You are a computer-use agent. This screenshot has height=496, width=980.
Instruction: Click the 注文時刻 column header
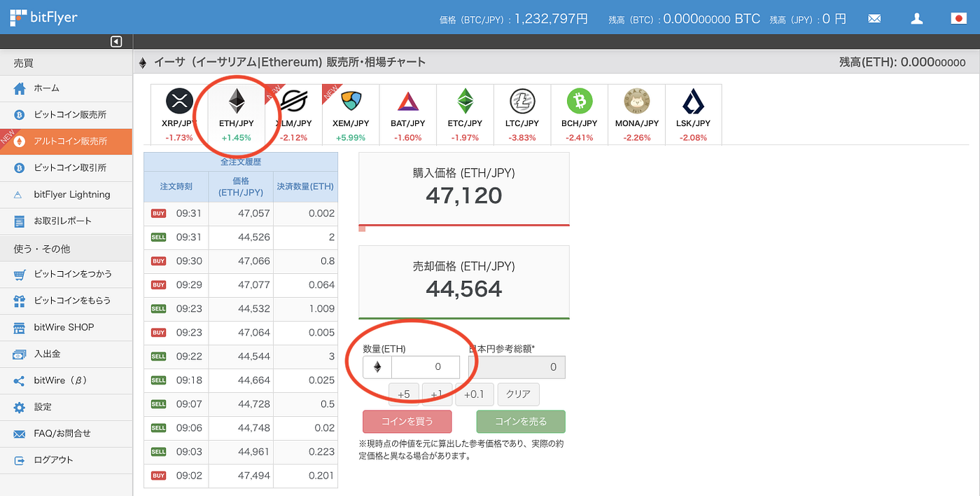pos(176,187)
